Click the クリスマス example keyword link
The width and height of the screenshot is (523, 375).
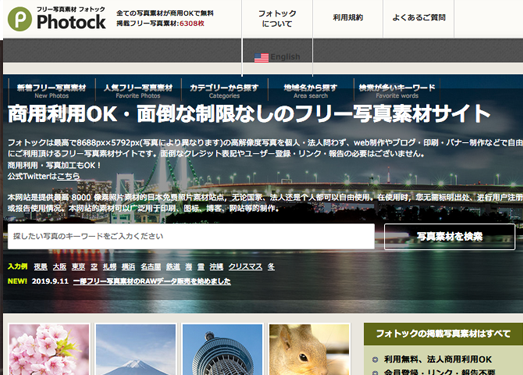coord(245,267)
